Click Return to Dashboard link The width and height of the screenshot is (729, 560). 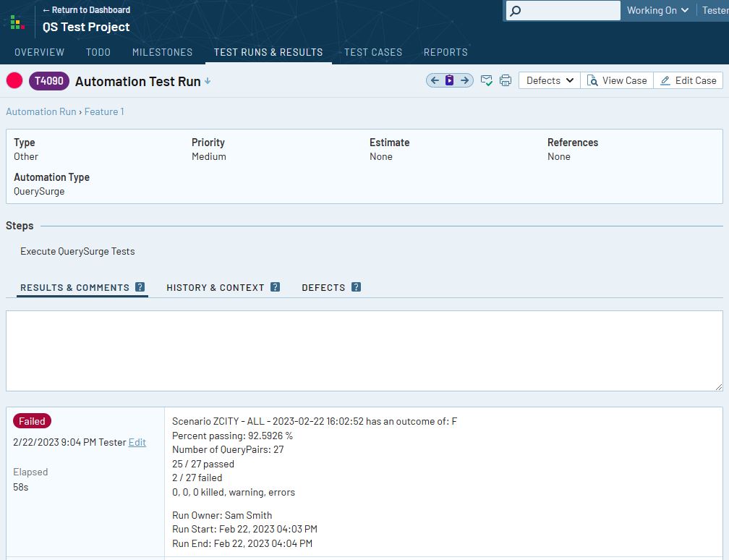87,10
